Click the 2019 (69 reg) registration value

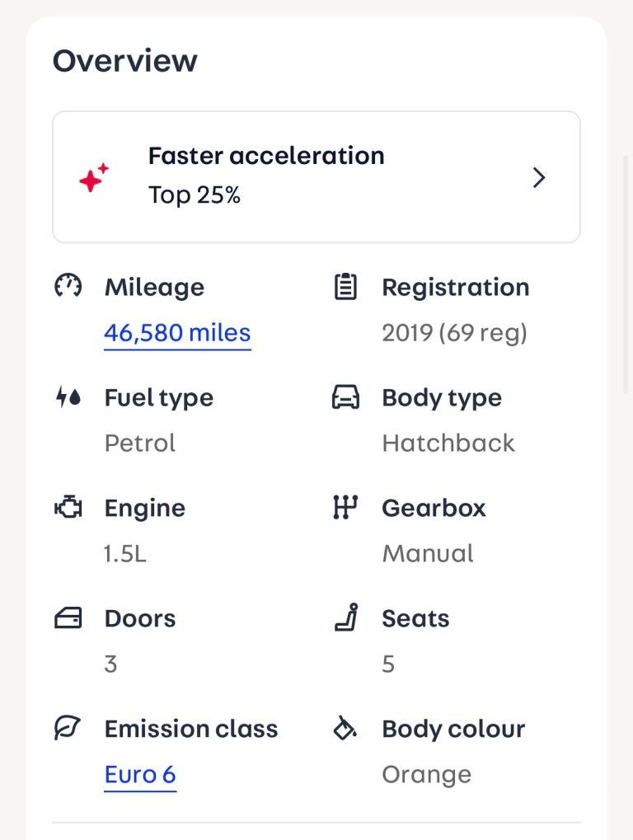coord(455,333)
